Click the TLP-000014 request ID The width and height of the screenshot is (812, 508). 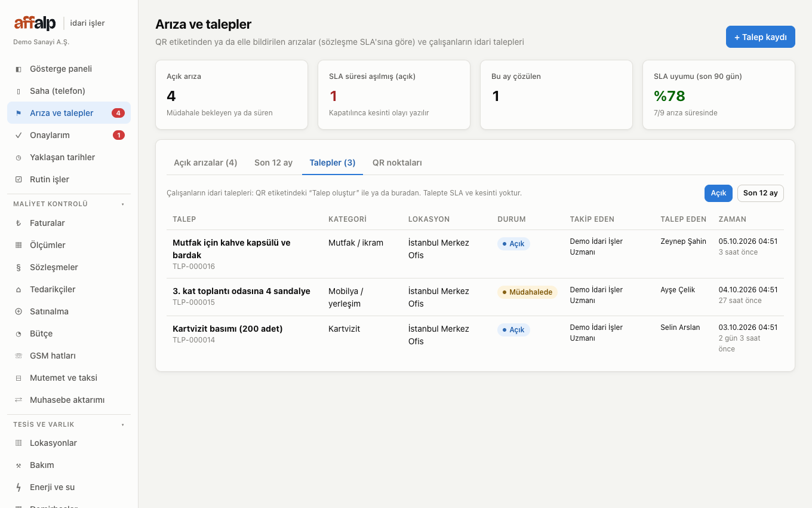coord(193,340)
